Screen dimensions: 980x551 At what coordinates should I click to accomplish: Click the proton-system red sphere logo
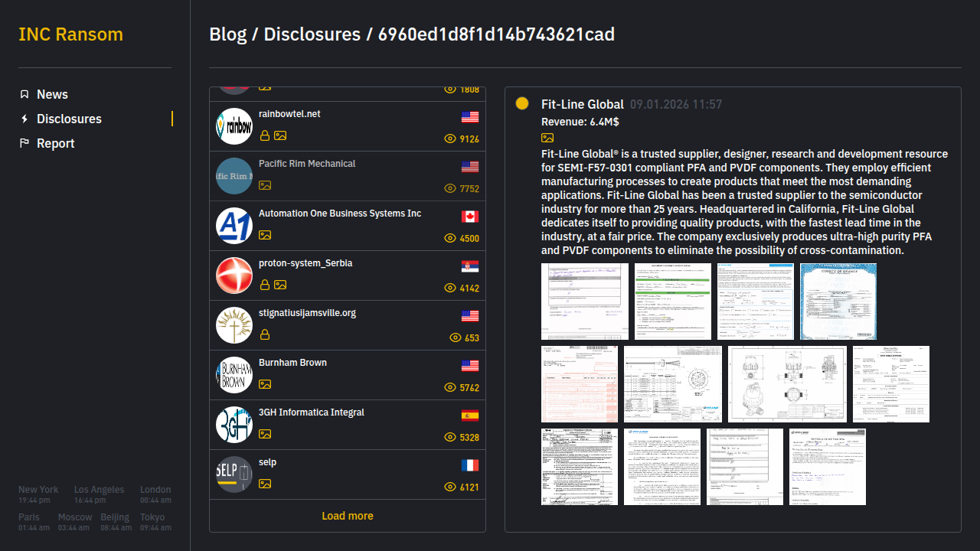tap(234, 275)
